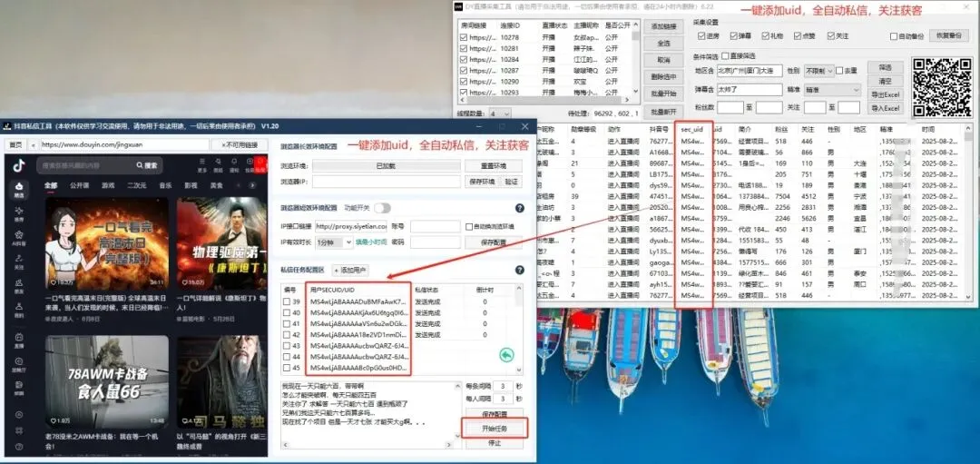This screenshot has height=464, width=980.
Task: Click the red 投稿 icon in Douyin header
Action: click(x=261, y=165)
